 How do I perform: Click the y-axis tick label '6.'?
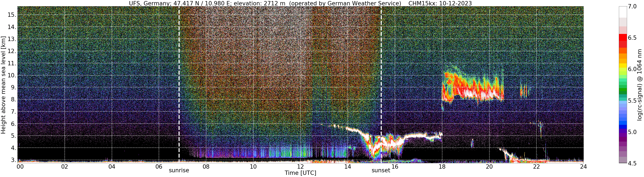[13, 124]
